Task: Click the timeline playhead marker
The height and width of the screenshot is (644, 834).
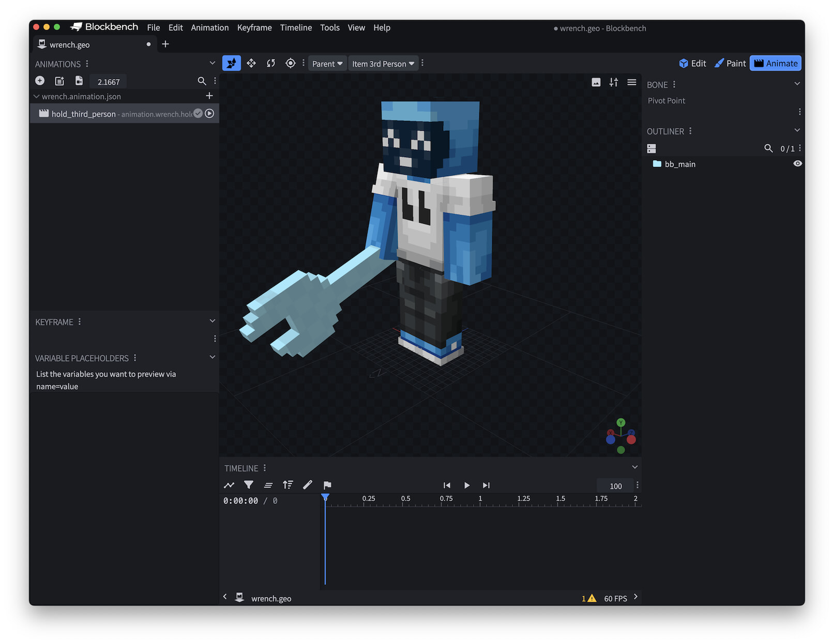Action: [x=325, y=497]
